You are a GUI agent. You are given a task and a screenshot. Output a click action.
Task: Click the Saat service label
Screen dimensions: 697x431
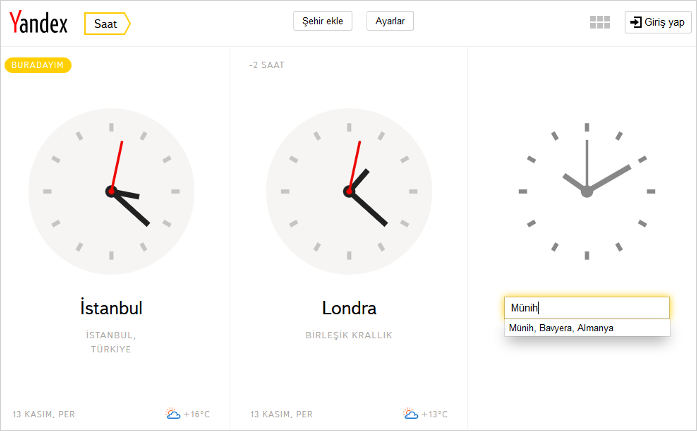coord(107,24)
